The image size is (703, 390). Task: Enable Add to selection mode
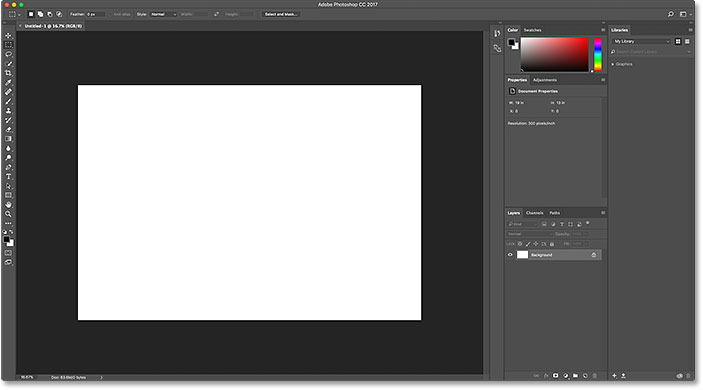pos(40,14)
